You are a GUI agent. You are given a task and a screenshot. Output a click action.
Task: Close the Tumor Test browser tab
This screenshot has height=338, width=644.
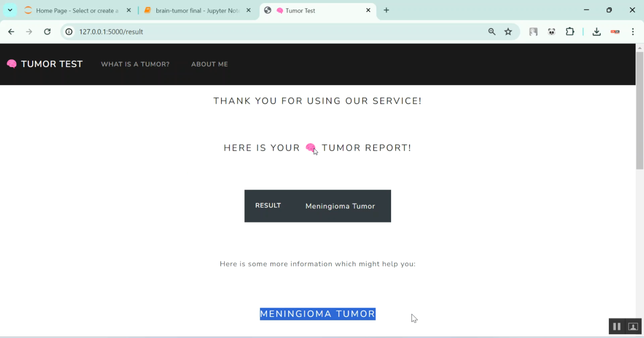point(368,11)
